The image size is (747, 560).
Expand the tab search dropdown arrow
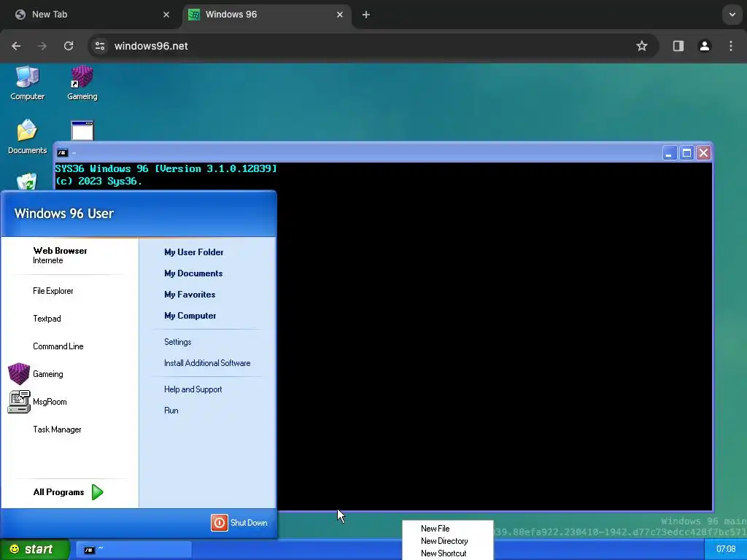click(x=732, y=15)
